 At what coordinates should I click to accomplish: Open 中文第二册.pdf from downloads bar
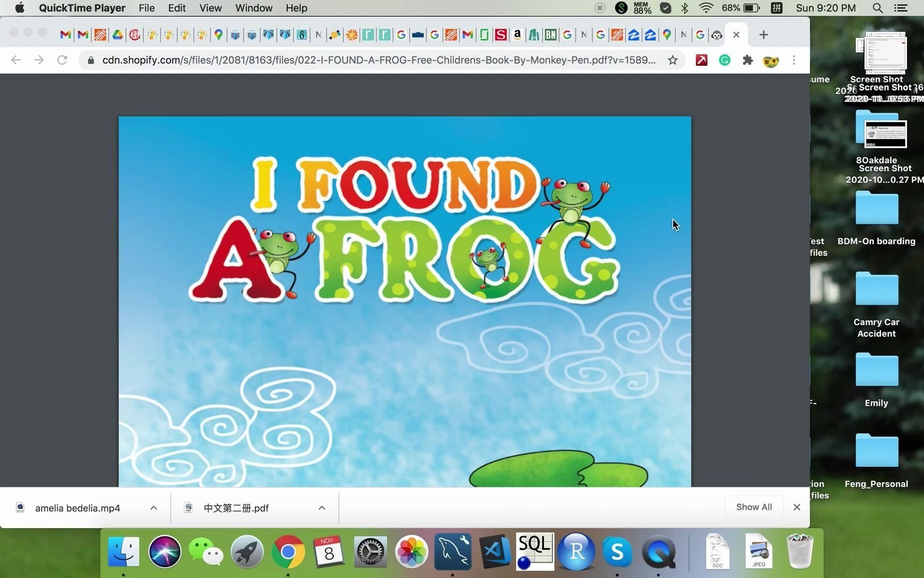tap(236, 508)
